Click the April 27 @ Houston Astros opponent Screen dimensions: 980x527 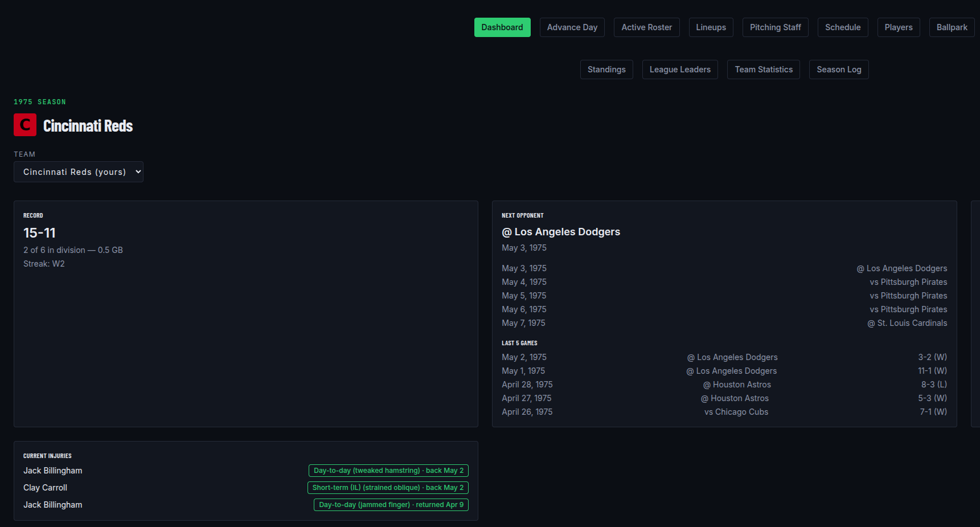coord(735,398)
